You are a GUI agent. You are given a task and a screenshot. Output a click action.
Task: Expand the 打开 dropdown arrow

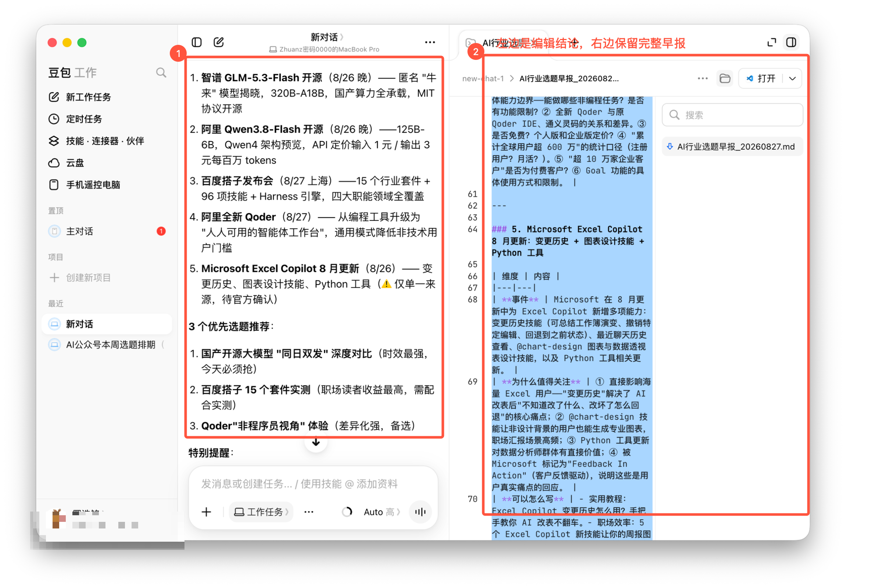pyautogui.click(x=792, y=79)
